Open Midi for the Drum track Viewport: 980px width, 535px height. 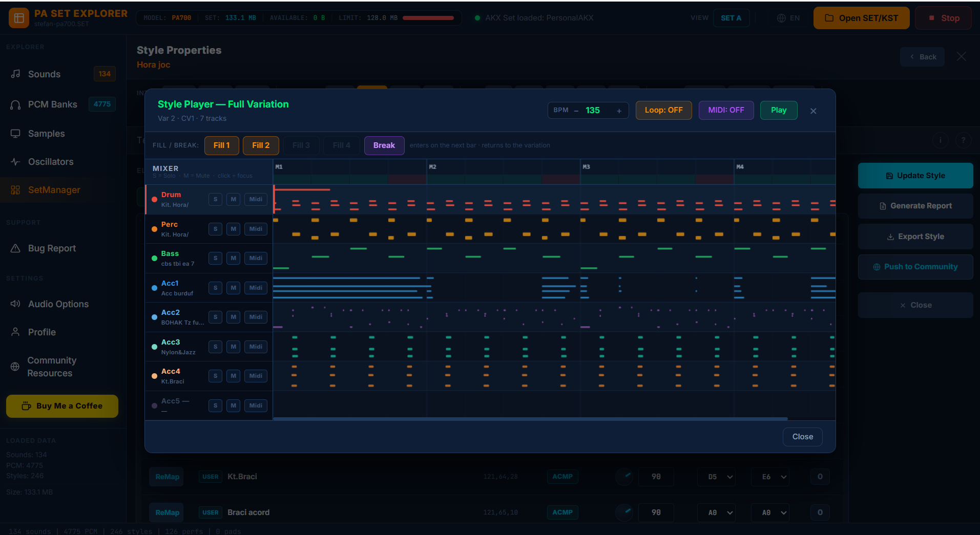(256, 199)
